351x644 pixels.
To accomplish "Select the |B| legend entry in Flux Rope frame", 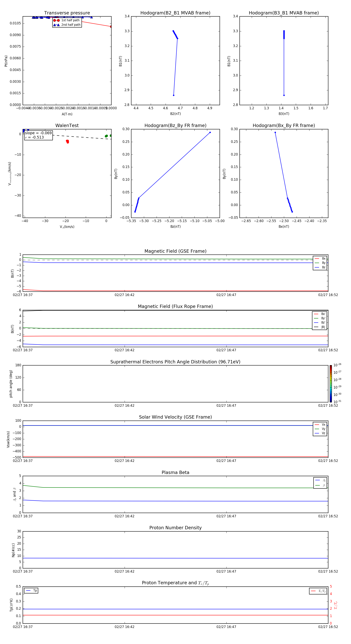I will tap(320, 327).
